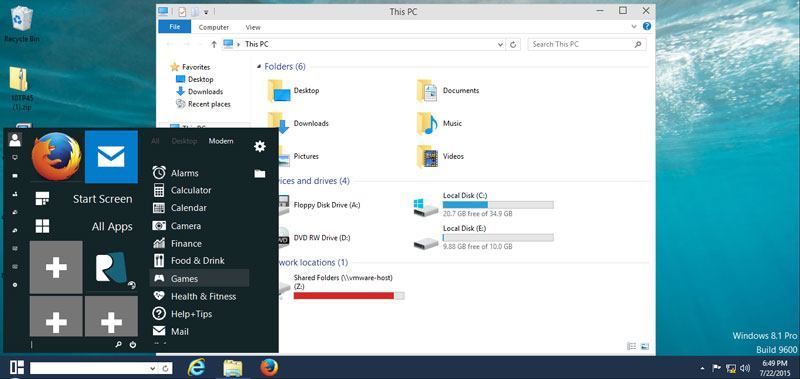Select Downloads in navigation pane

point(199,92)
